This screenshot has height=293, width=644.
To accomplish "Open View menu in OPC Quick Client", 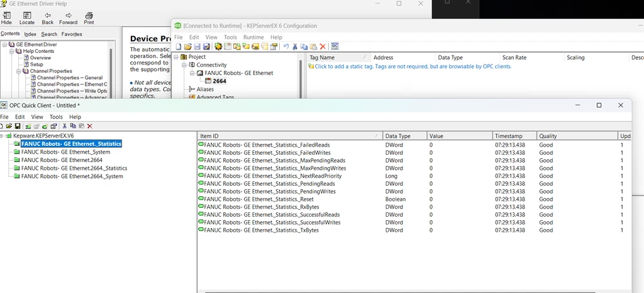I will click(37, 117).
